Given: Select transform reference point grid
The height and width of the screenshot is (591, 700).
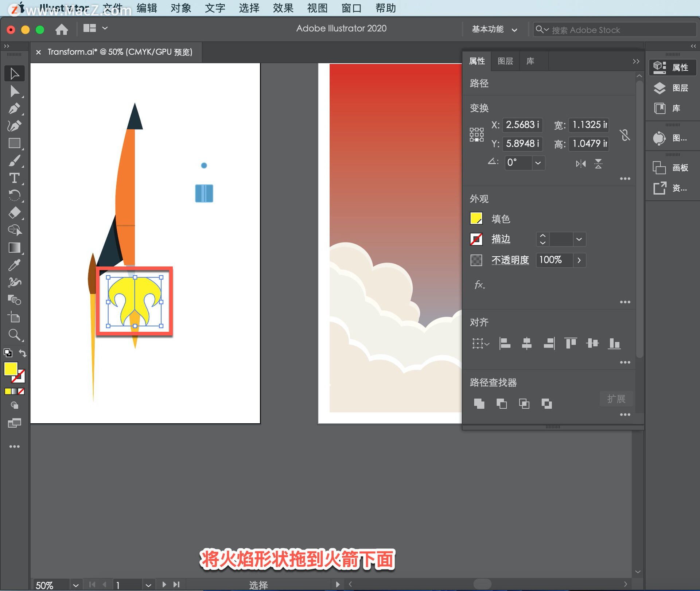Looking at the screenshot, I should (x=477, y=135).
